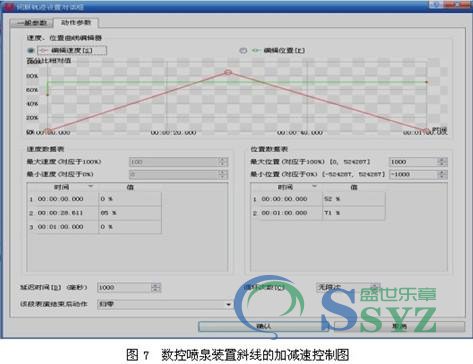Click the 最小位置 stepper down arrow
This screenshot has height=364, width=473.
442,177
